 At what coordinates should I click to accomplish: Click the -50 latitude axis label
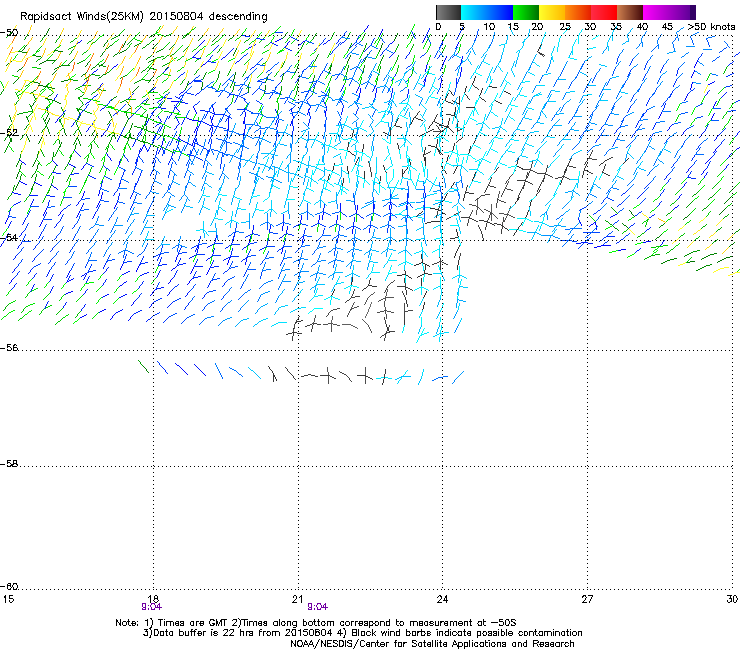pos(9,33)
